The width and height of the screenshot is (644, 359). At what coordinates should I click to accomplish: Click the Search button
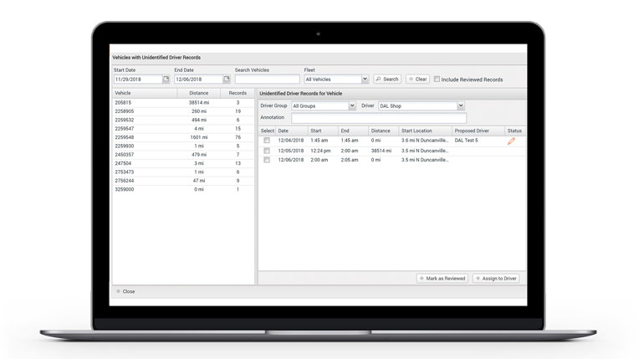click(x=387, y=79)
